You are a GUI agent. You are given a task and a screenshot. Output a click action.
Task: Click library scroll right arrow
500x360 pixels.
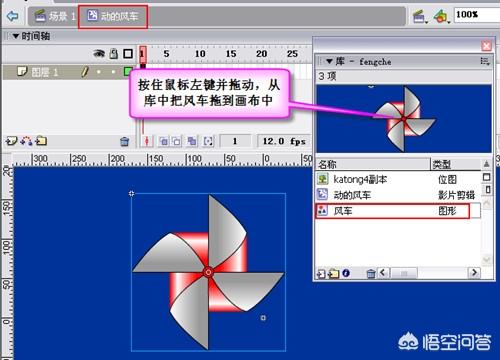474,273
